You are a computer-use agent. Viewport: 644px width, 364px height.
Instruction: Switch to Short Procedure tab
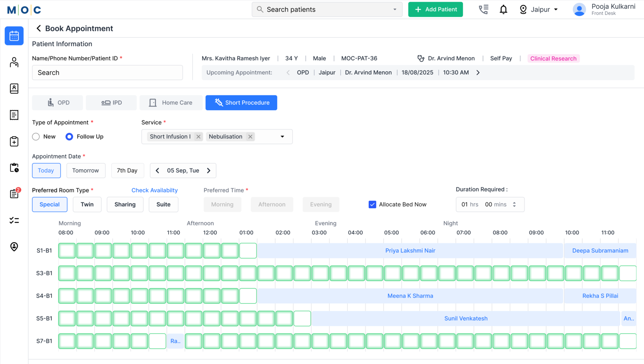click(241, 103)
